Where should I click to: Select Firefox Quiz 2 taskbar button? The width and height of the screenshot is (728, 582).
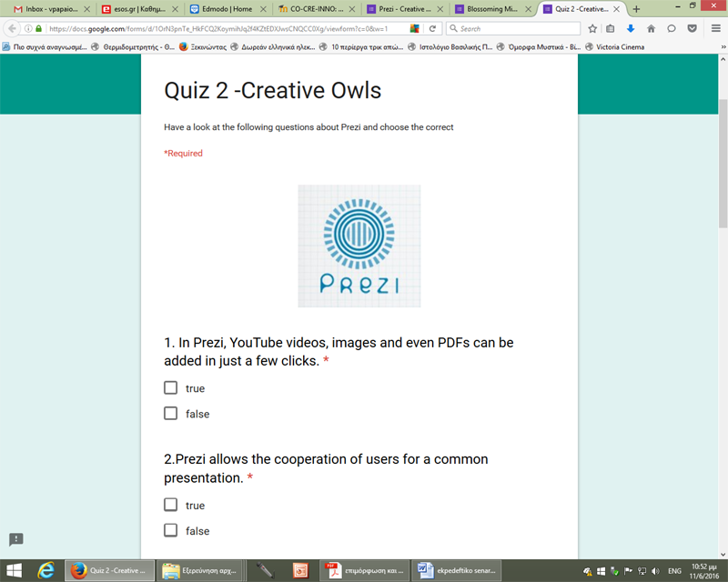[108, 570]
